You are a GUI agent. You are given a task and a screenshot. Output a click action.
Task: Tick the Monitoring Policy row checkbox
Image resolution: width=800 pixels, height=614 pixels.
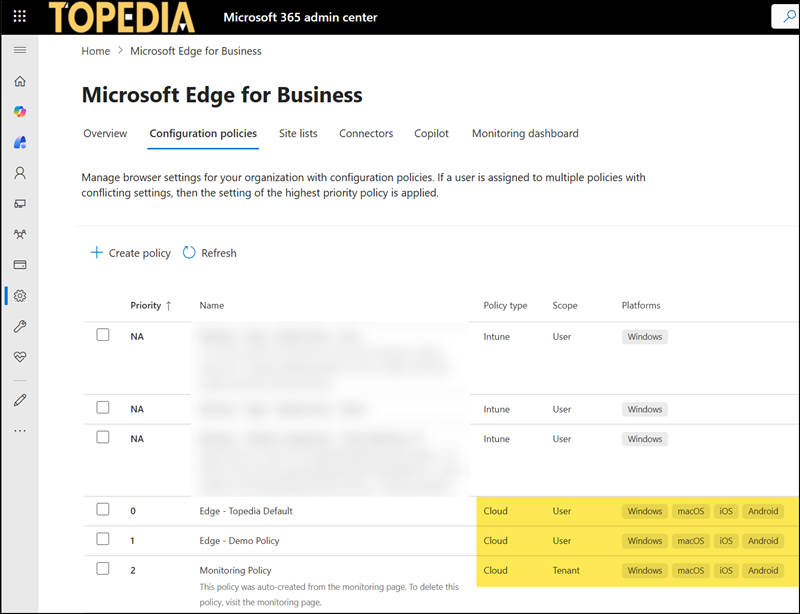[x=102, y=569]
